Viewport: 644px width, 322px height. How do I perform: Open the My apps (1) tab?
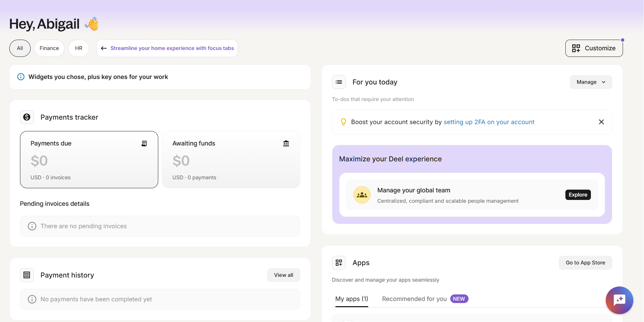coord(352,299)
